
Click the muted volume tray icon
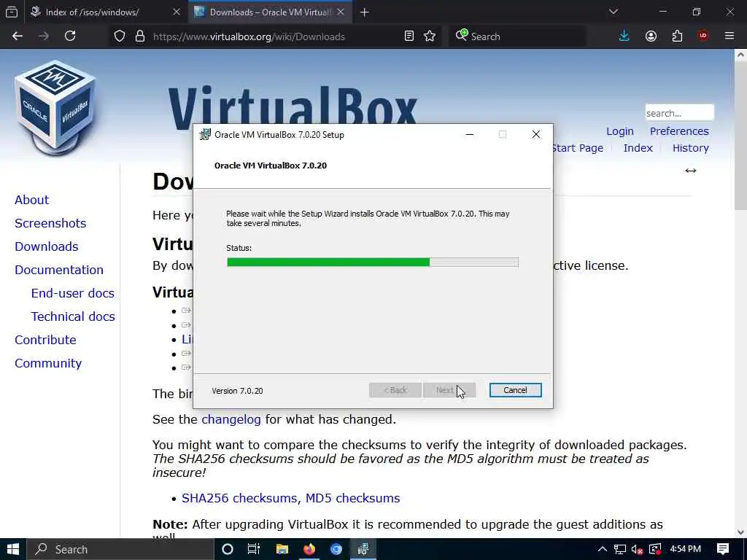(x=637, y=550)
